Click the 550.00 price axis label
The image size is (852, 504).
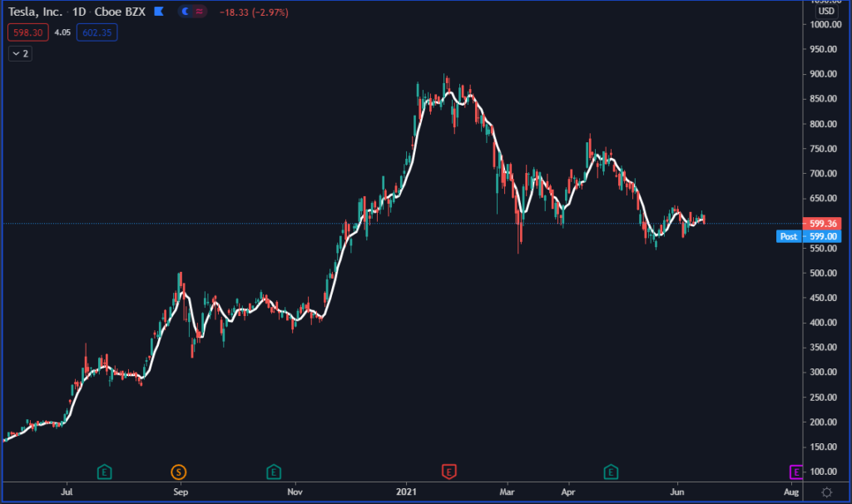click(823, 248)
